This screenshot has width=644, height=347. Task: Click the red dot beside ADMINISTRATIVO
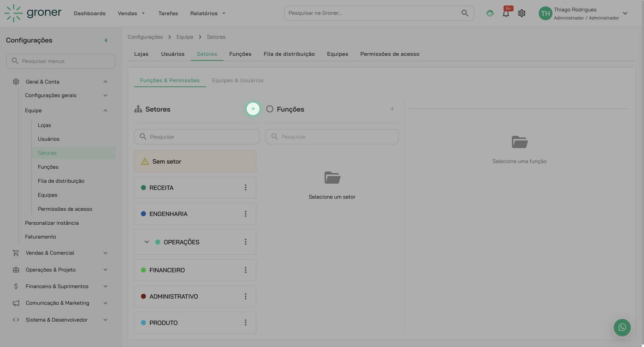tap(144, 296)
